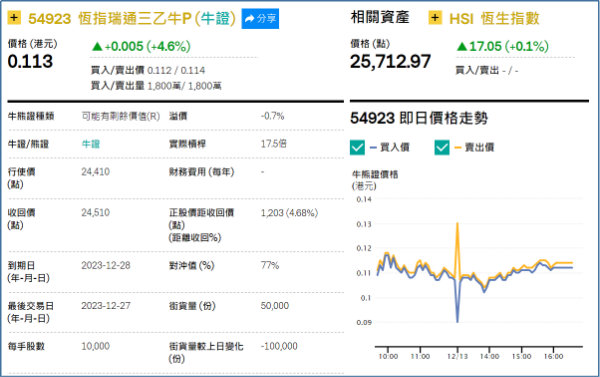Click the 10:00 label on time axis
The image size is (600, 377).
click(388, 356)
